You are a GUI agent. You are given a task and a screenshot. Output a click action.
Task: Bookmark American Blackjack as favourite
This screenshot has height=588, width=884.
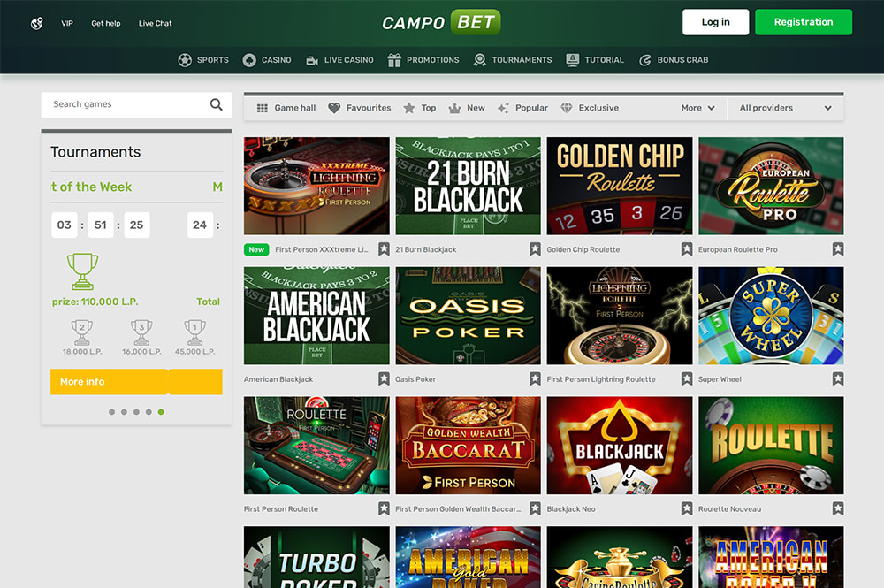(384, 378)
